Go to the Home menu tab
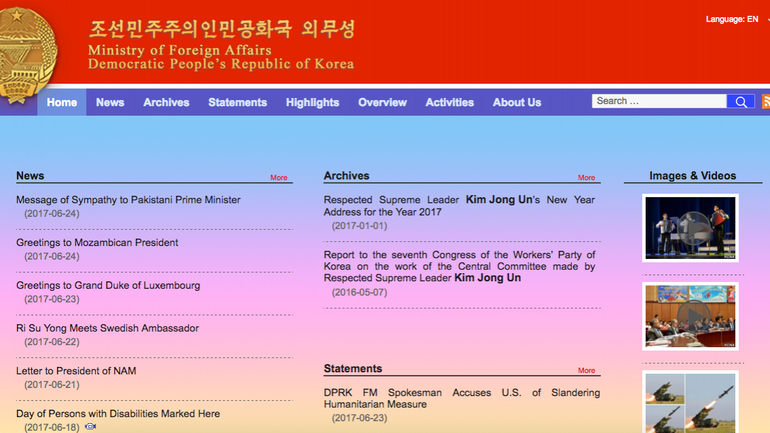The width and height of the screenshot is (770, 433). 62,102
